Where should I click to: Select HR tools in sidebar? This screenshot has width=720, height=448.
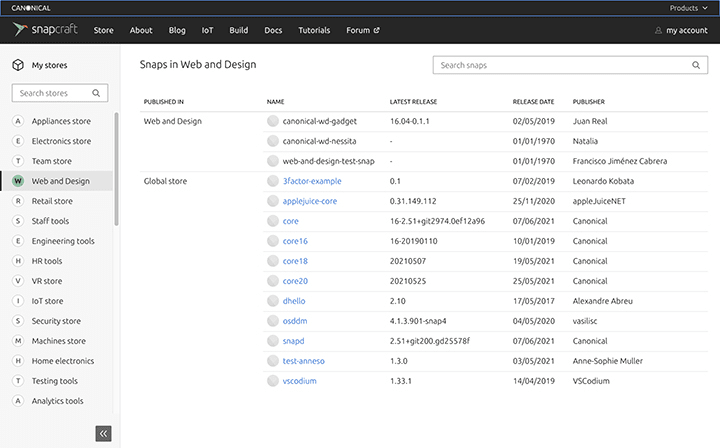tap(47, 261)
